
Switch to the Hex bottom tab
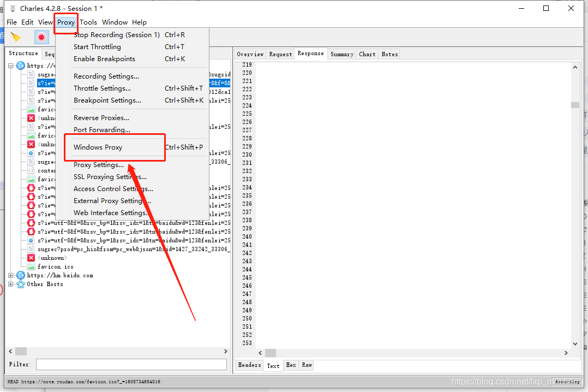(x=291, y=365)
